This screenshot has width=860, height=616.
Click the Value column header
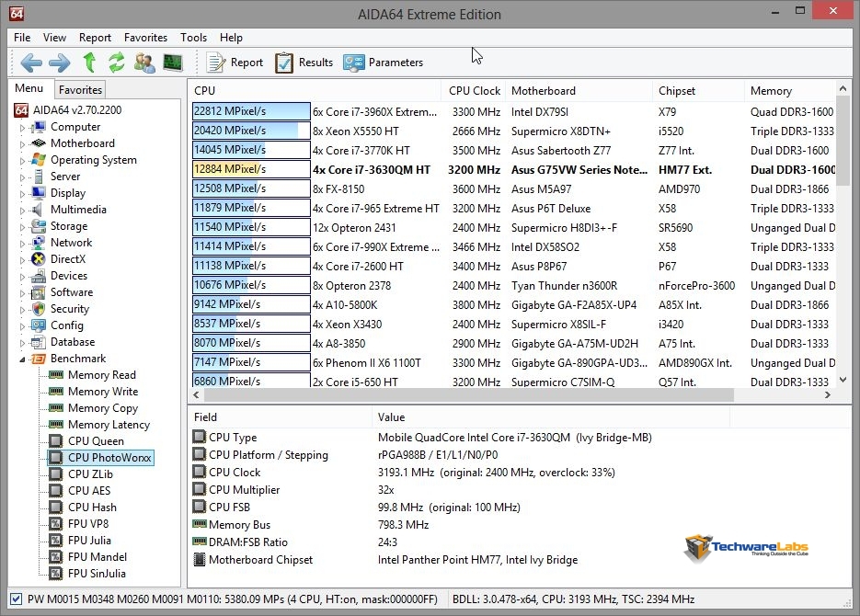pos(551,417)
